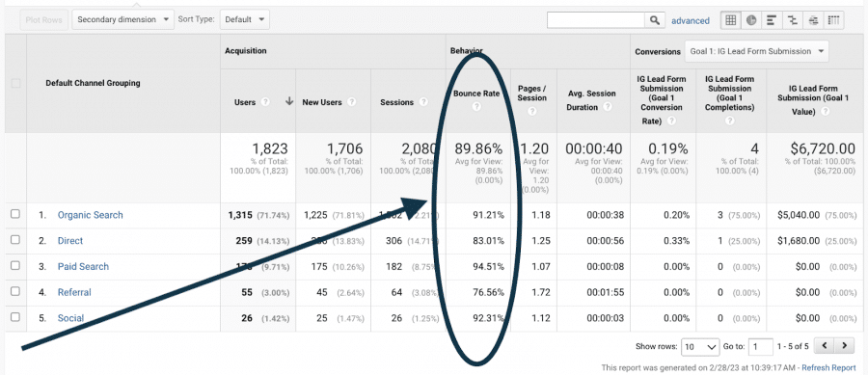Click the Paid Search pages/session 1.07

click(x=542, y=267)
